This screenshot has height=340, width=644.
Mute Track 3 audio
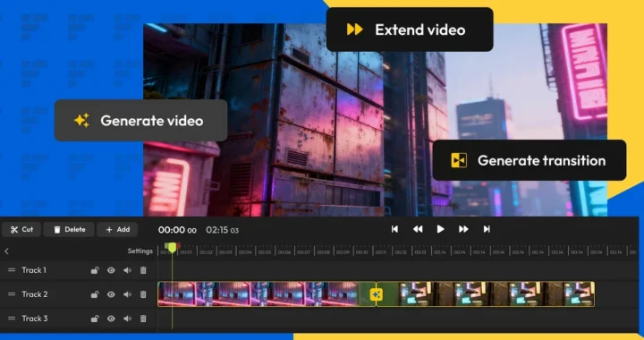(127, 319)
